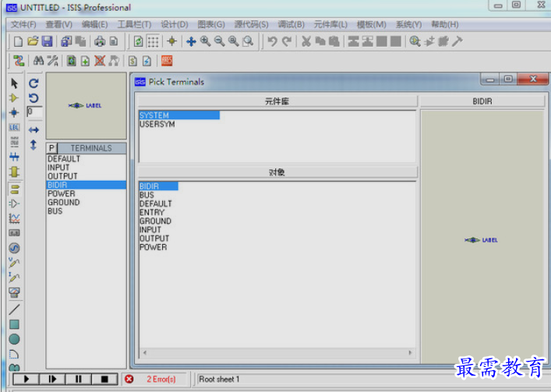Click the Find binoculars icon
The image size is (551, 392).
tap(38, 61)
